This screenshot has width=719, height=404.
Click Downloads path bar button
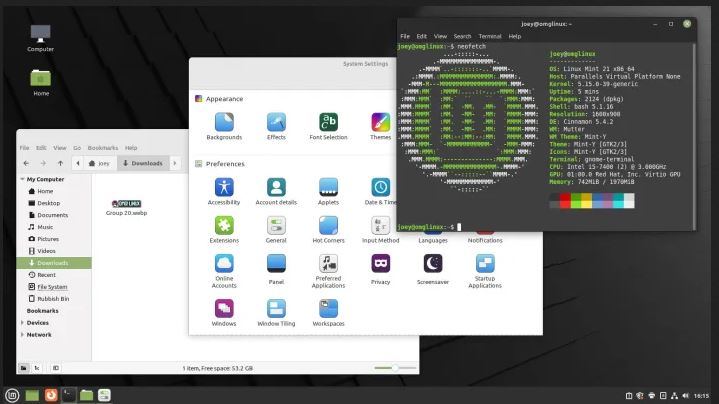point(143,163)
